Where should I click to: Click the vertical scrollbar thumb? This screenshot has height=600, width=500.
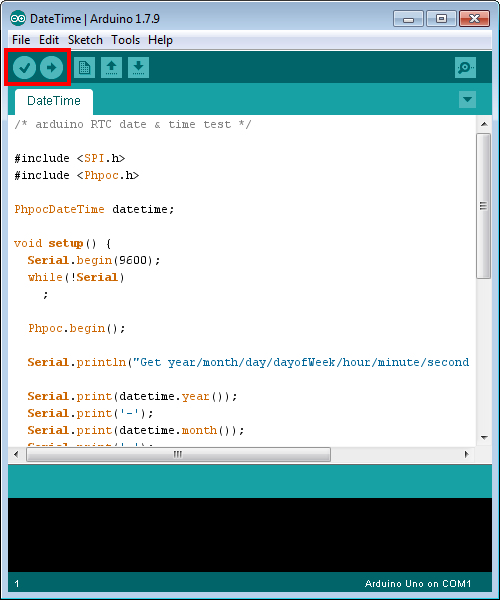click(x=484, y=206)
